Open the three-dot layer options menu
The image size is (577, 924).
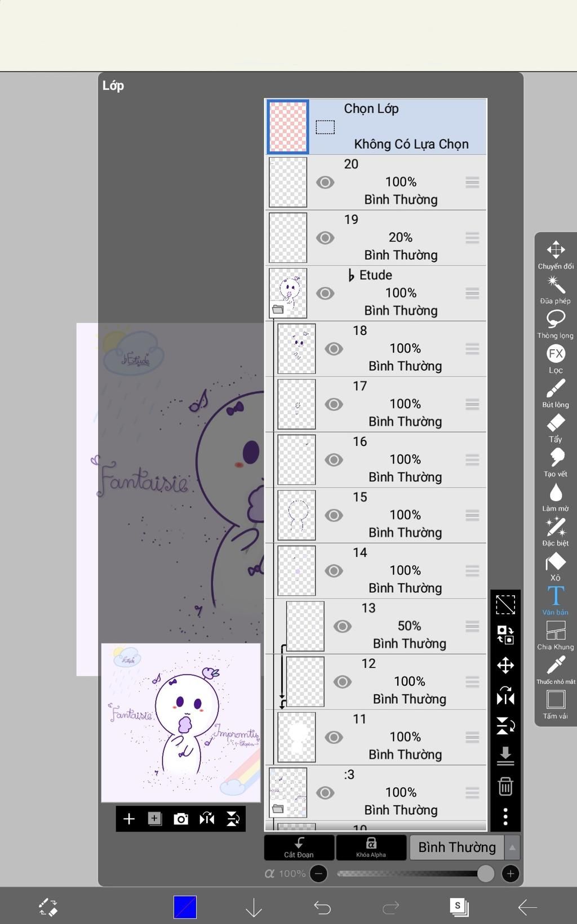[505, 816]
